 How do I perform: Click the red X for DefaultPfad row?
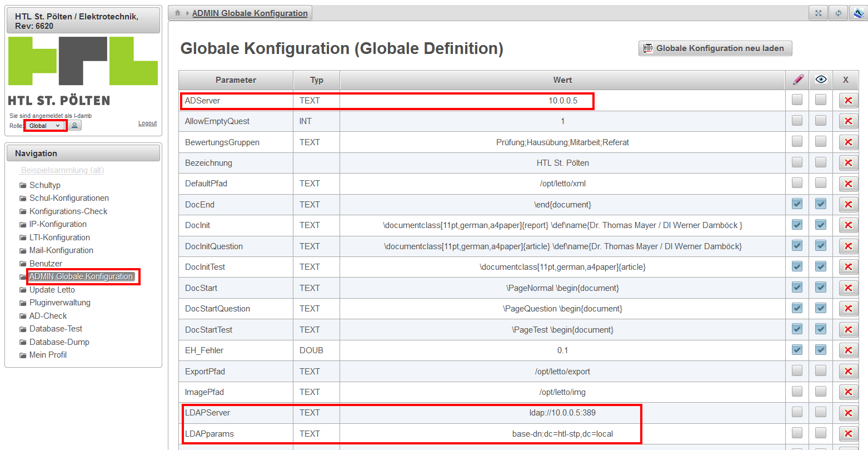point(848,184)
